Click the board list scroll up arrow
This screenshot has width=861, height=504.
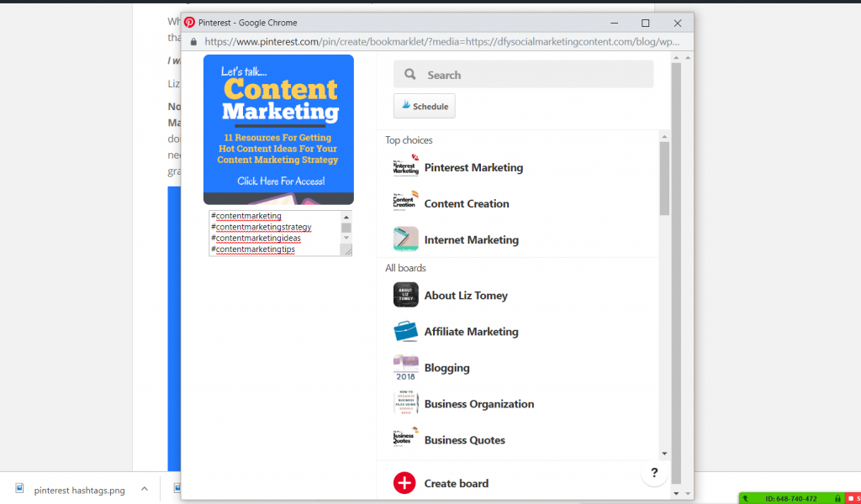click(664, 137)
